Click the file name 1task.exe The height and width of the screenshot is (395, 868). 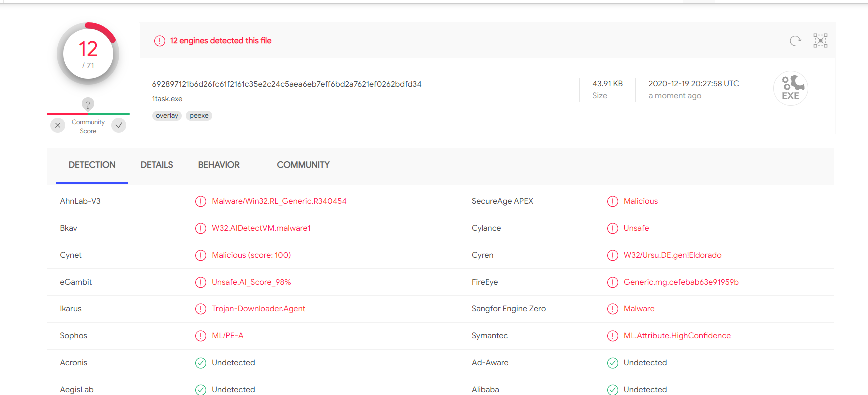tap(167, 99)
